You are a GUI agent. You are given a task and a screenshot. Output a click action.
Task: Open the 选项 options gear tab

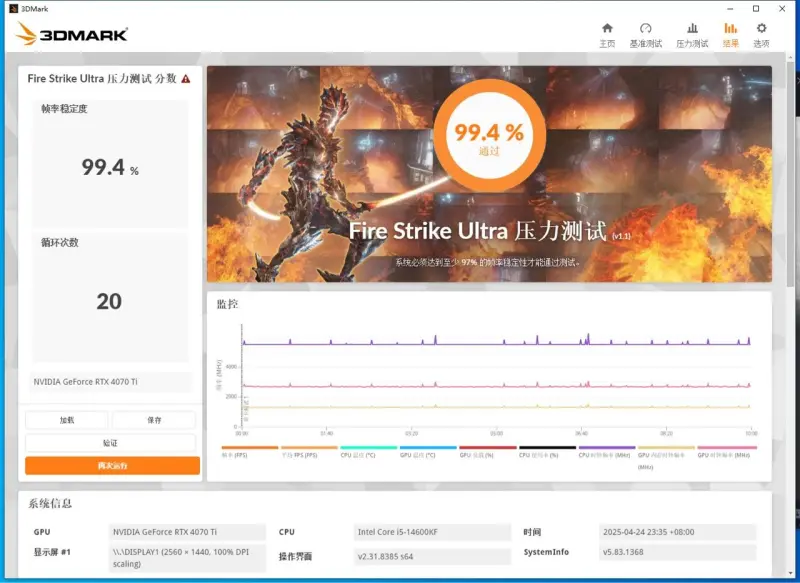[761, 35]
